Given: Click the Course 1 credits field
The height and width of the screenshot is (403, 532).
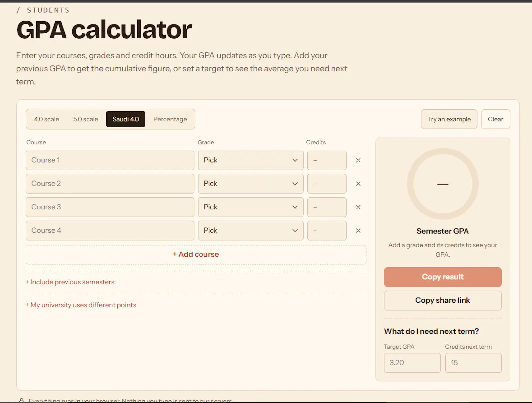Looking at the screenshot, I should (327, 160).
